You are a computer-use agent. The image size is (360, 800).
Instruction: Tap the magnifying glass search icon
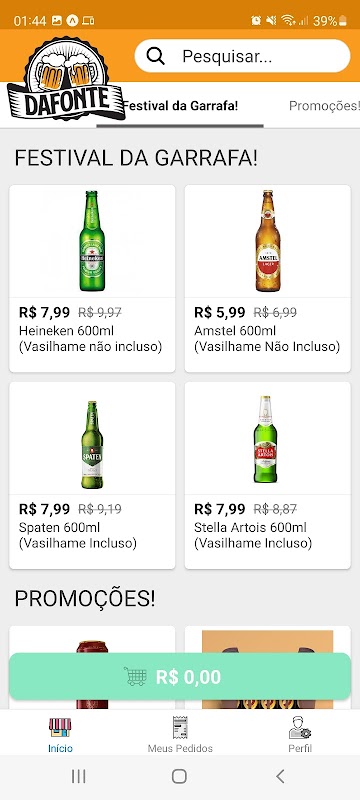click(x=156, y=56)
